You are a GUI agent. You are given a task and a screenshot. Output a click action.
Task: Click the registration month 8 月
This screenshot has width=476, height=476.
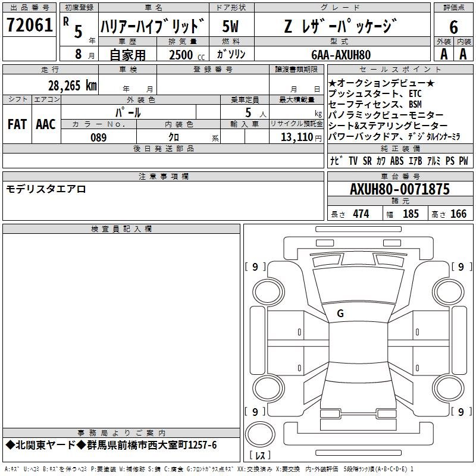tap(84, 54)
